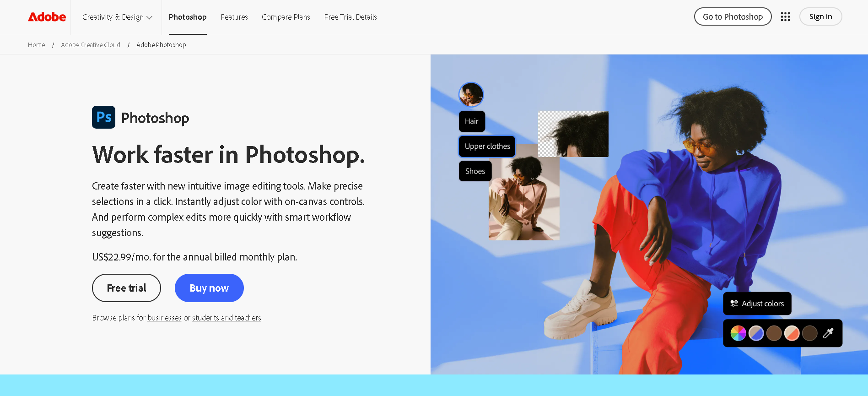
Task: Go to Adobe Creative Cloud breadcrumb
Action: point(91,45)
